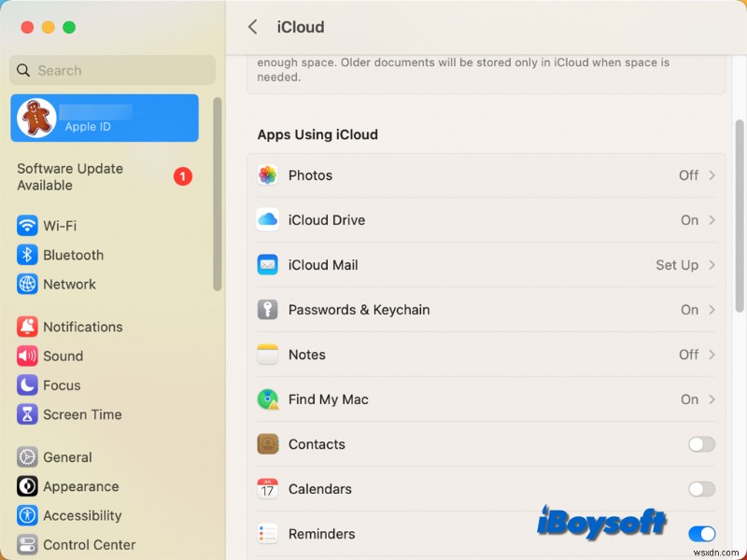
Task: Click the Reminders app icon
Action: (x=267, y=533)
